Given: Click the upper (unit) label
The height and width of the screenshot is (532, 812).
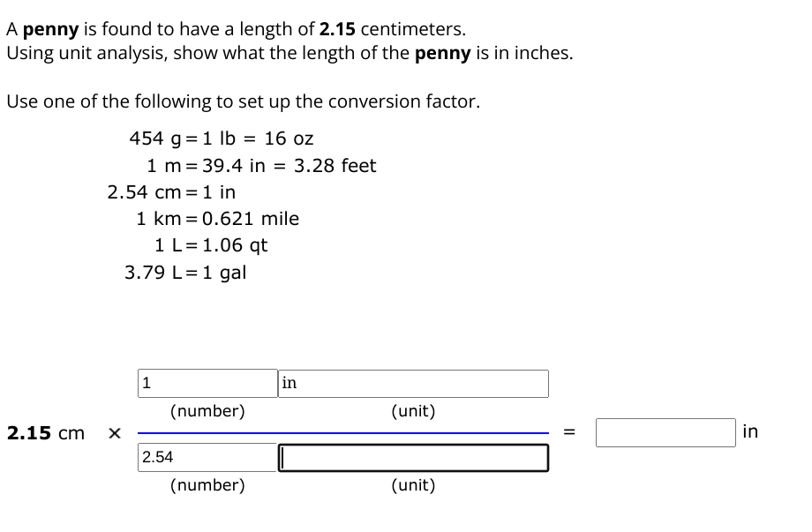Looking at the screenshot, I should click(x=415, y=410).
